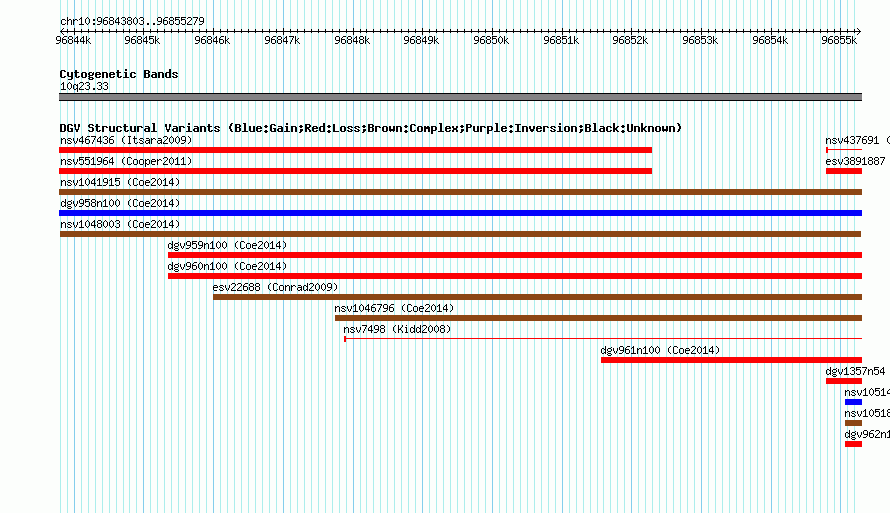Click the small brown bar under nsv10518
Screen dimensions: 890x513
(x=853, y=423)
